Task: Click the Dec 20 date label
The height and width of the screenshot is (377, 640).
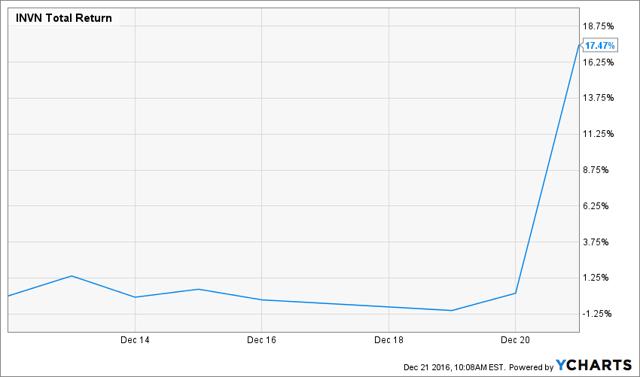Action: [x=516, y=340]
